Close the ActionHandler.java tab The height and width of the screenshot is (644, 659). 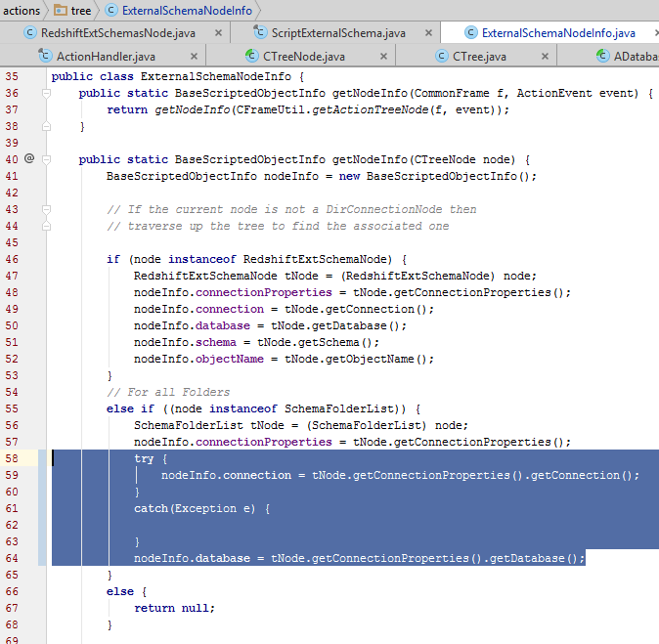point(194,57)
